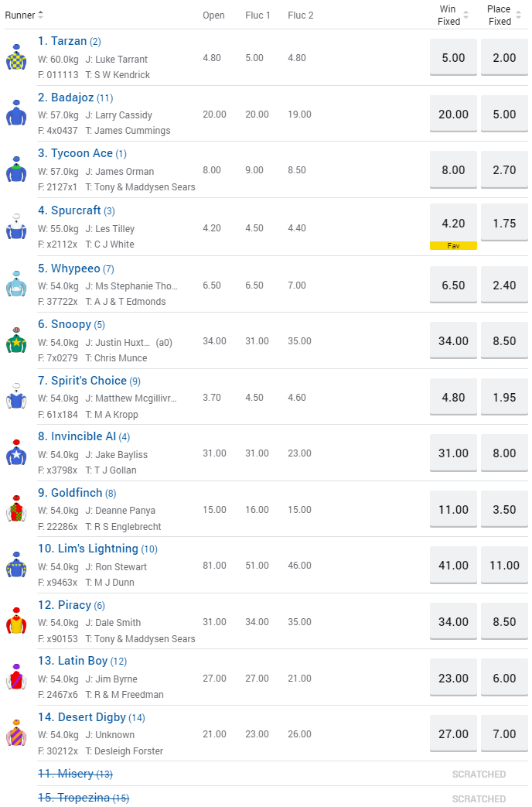Select Tarzan's 5.00 win fixed odds
532x807 pixels.
(453, 58)
